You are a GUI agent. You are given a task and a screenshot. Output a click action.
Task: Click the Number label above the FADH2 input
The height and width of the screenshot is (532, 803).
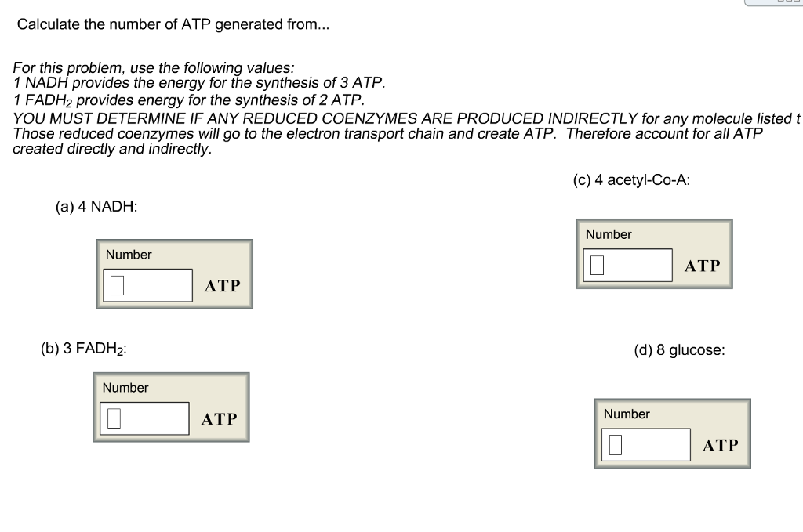pyautogui.click(x=125, y=387)
